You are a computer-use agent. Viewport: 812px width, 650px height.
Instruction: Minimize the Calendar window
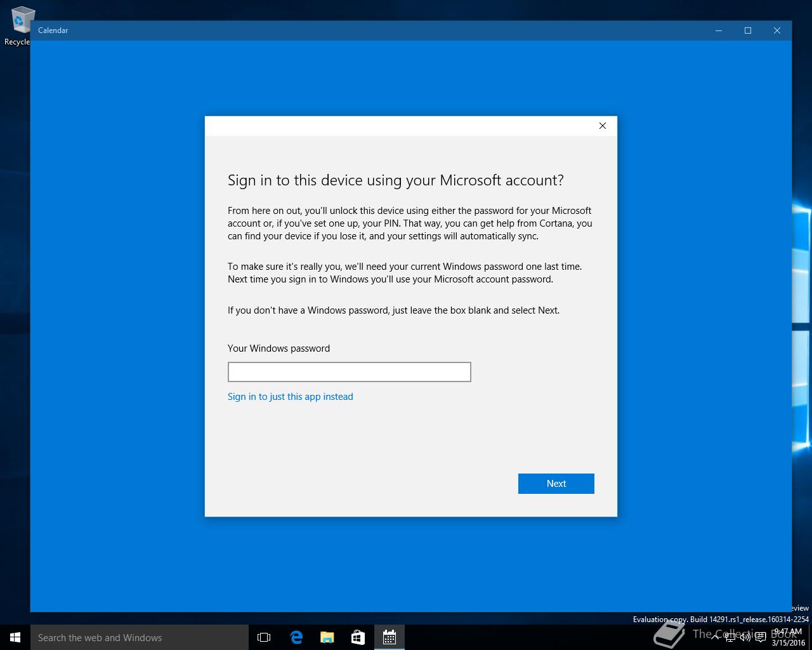(719, 30)
